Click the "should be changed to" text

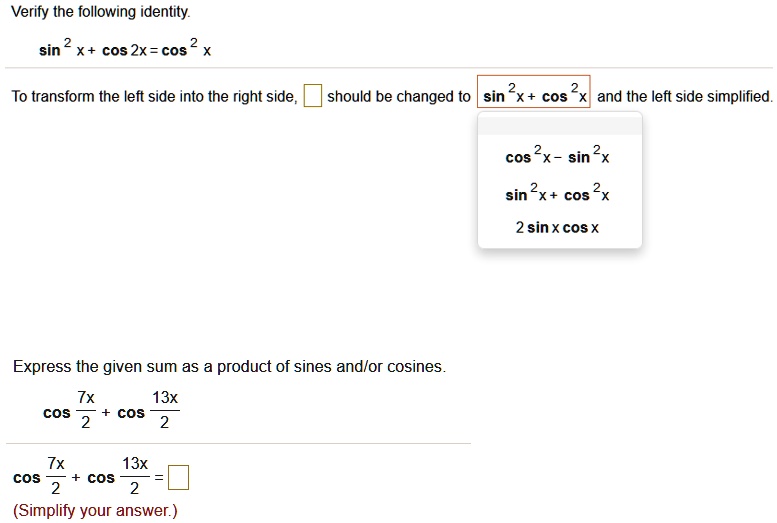click(x=398, y=96)
